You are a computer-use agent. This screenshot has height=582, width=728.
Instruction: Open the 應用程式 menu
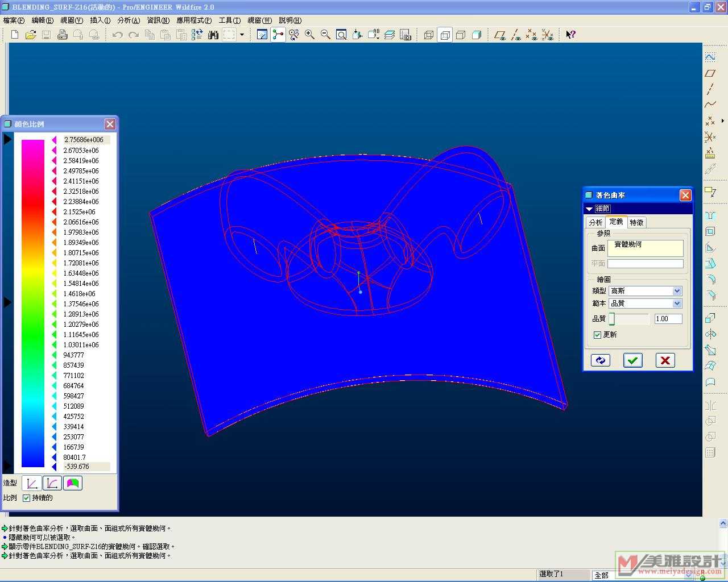point(194,20)
